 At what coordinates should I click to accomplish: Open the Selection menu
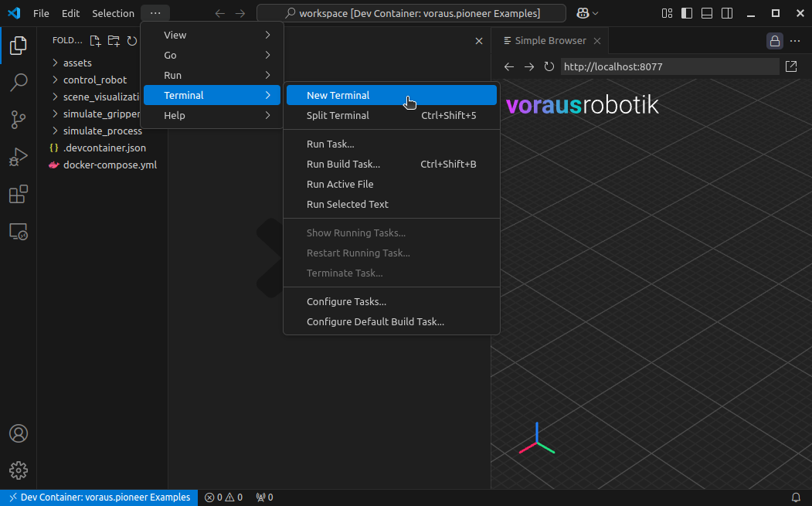point(113,13)
